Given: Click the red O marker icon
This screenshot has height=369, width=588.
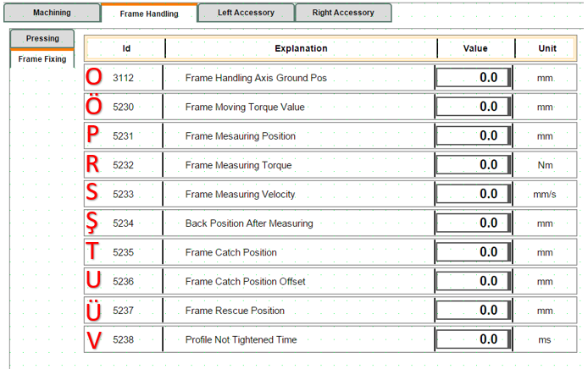Looking at the screenshot, I should tap(94, 78).
